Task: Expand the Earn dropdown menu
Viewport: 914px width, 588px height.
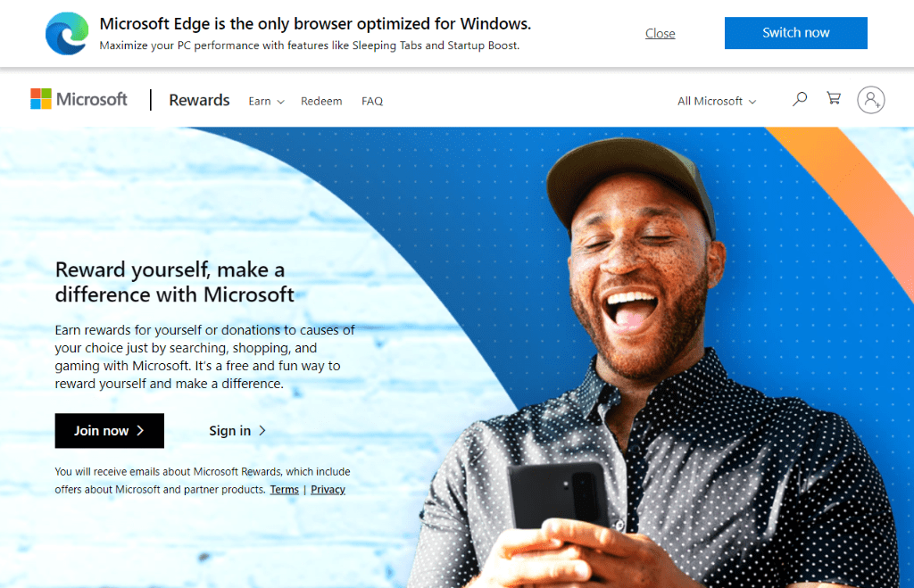Action: click(266, 101)
